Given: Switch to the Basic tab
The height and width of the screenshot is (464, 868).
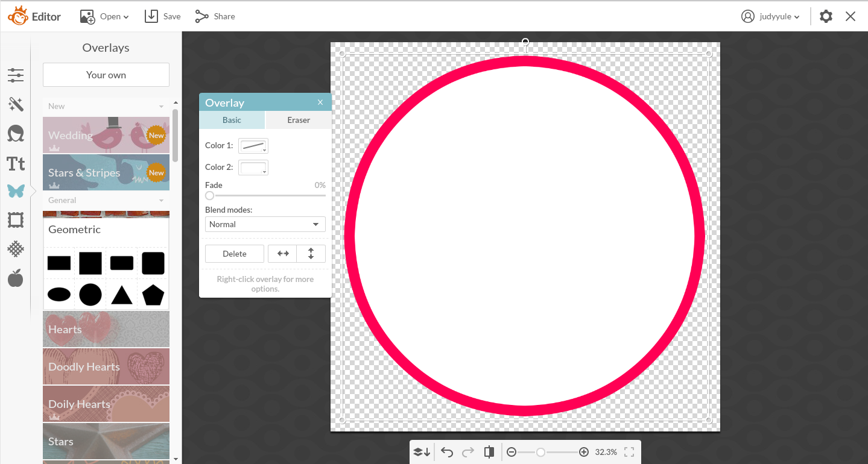Looking at the screenshot, I should coord(232,121).
